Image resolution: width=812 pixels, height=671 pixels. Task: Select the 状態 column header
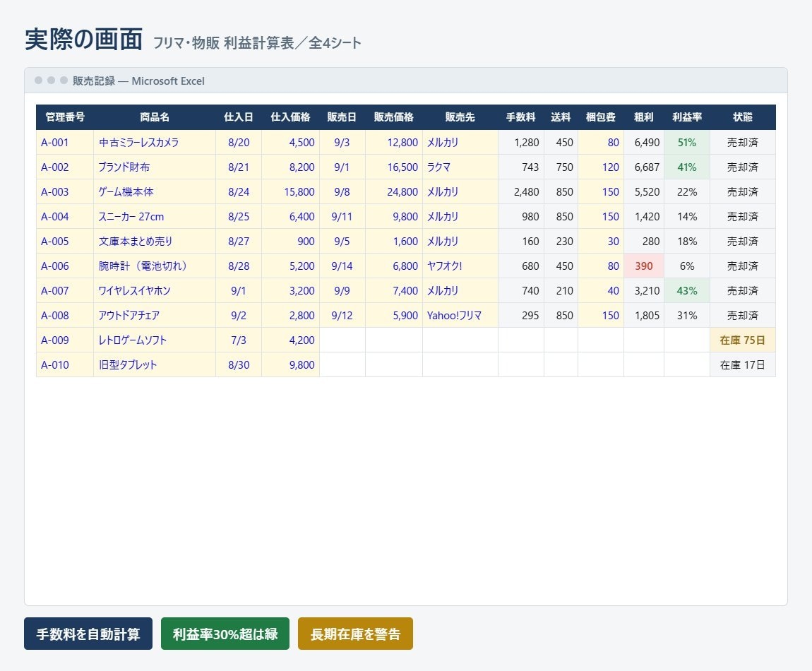coord(743,117)
